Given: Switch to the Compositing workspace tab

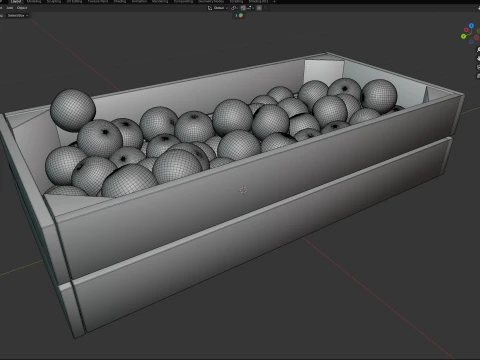Looking at the screenshot, I should coord(183,1).
